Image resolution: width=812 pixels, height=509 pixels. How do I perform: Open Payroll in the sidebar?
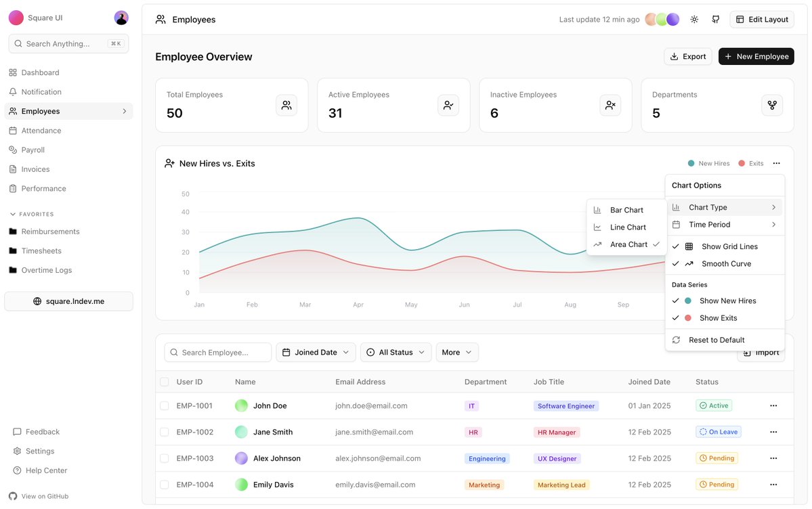click(x=68, y=150)
